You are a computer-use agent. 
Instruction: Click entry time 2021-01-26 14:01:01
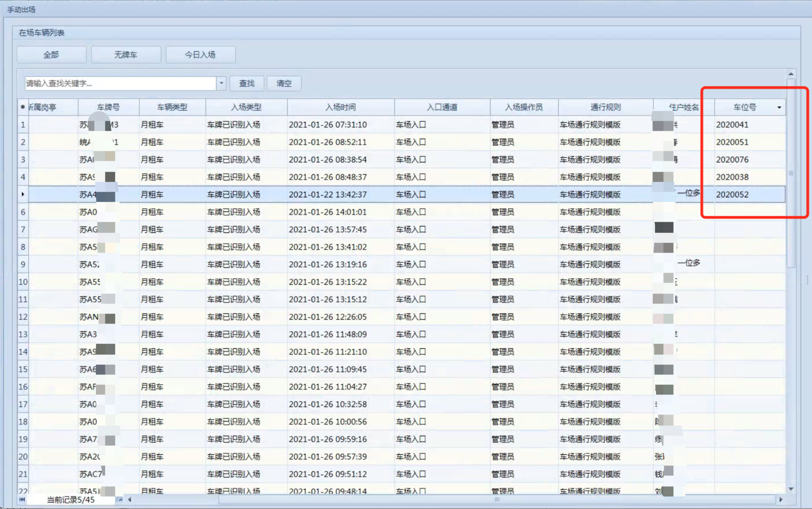click(340, 212)
